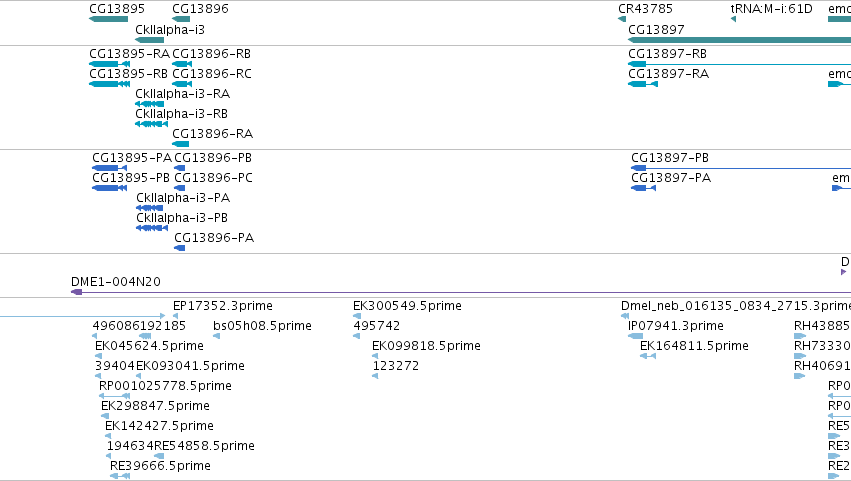851x481 pixels.
Task: Click the RH40691 EST label
Action: [822, 366]
